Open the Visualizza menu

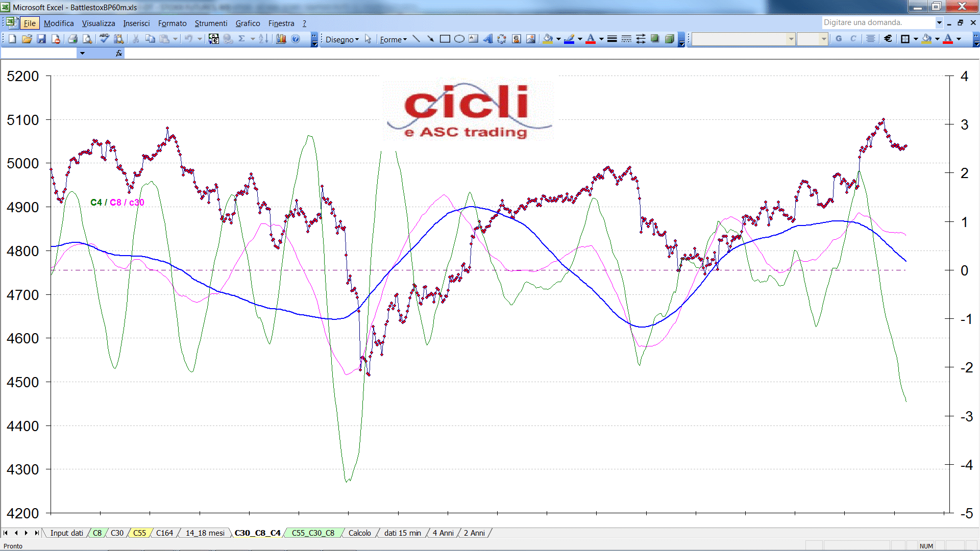(x=99, y=23)
